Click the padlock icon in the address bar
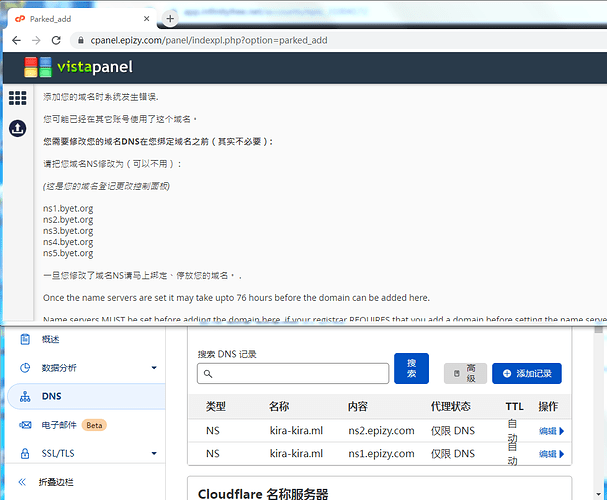Viewport: 607px width, 500px height. pyautogui.click(x=82, y=40)
